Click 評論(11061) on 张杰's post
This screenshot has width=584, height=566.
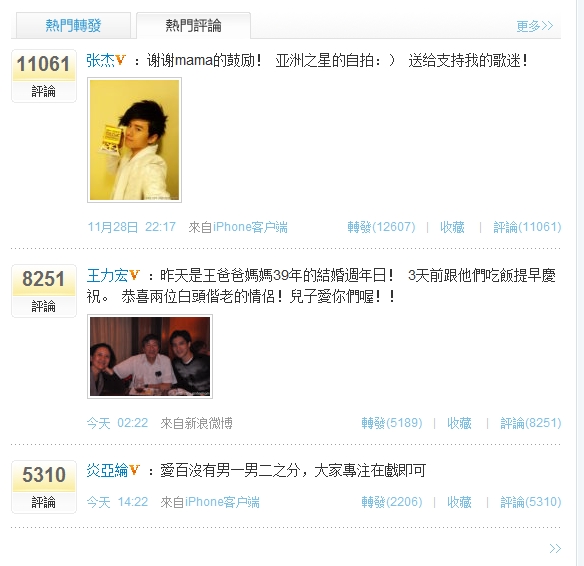527,227
